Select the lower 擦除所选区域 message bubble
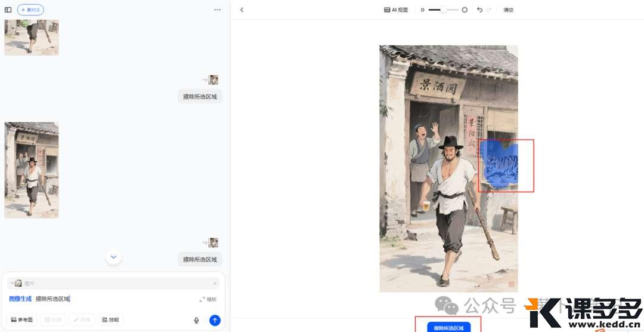This screenshot has width=644, height=332. coord(200,260)
